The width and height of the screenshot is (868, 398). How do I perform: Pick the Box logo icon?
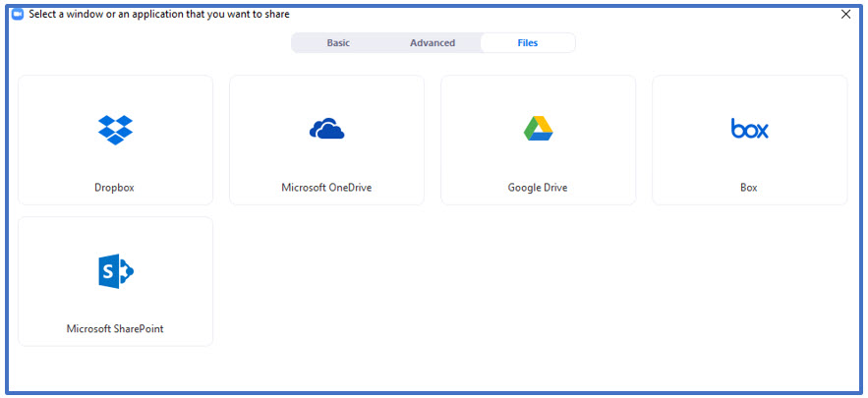pyautogui.click(x=749, y=129)
